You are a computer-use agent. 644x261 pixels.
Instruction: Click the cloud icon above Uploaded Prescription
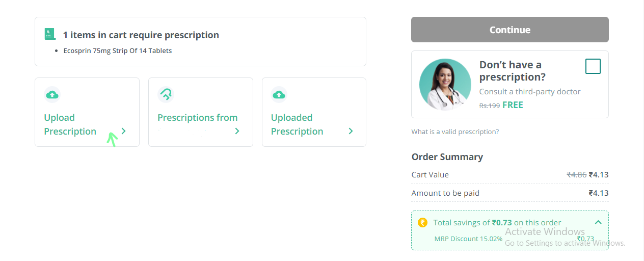(279, 94)
